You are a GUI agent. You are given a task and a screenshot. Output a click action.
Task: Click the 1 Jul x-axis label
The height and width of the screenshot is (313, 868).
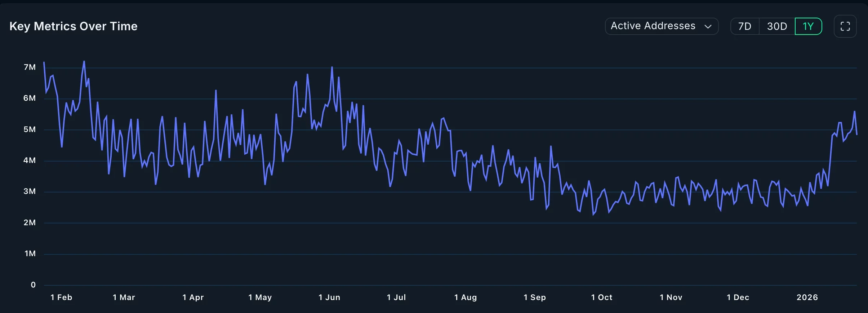pos(396,297)
